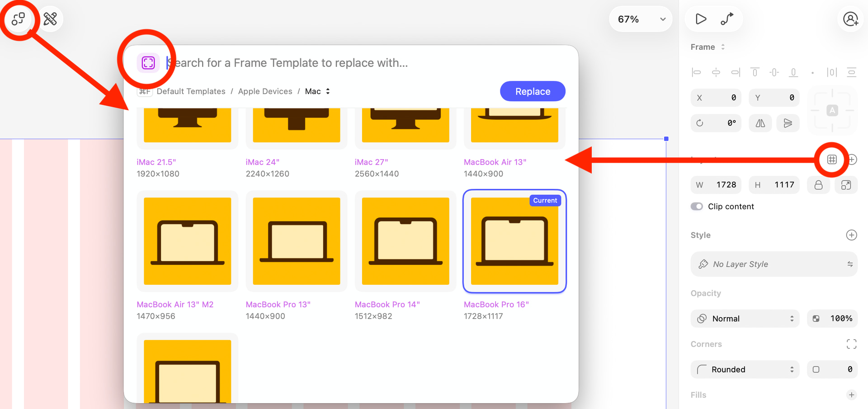Screen dimensions: 868x409
Task: Click the "iMac 24"" label text
Action: [263, 162]
